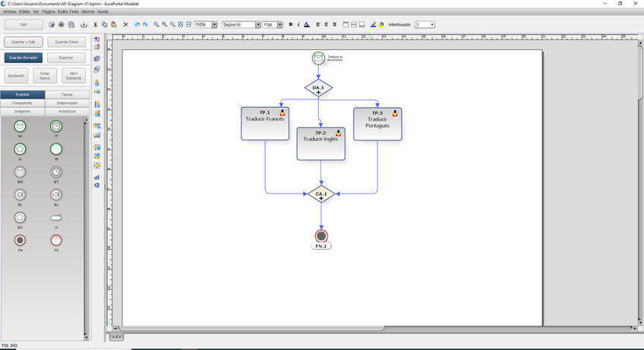The width and height of the screenshot is (644, 350).
Task: Switch to the Tareas palette tab
Action: [67, 95]
